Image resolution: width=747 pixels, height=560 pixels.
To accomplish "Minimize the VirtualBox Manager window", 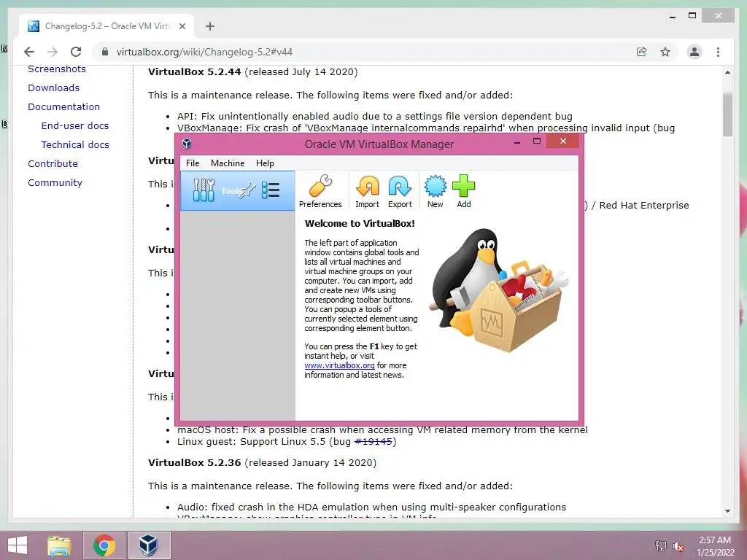I will (517, 141).
